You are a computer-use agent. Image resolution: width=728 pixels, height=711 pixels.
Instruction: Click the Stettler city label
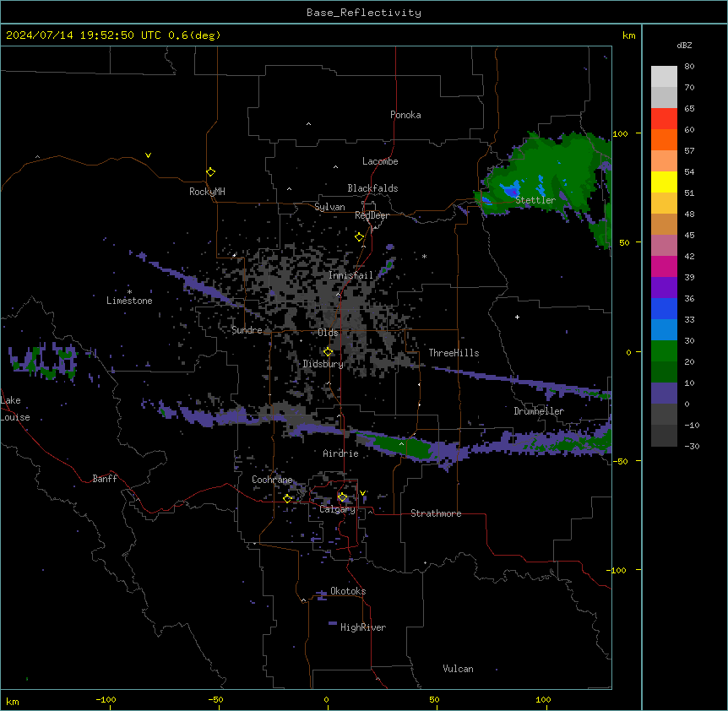pos(535,200)
